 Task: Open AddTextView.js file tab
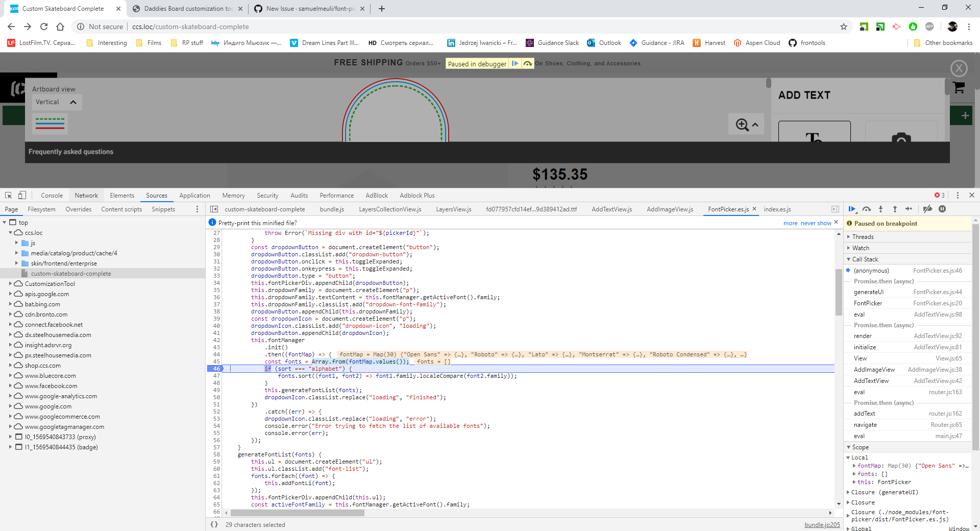click(x=611, y=209)
